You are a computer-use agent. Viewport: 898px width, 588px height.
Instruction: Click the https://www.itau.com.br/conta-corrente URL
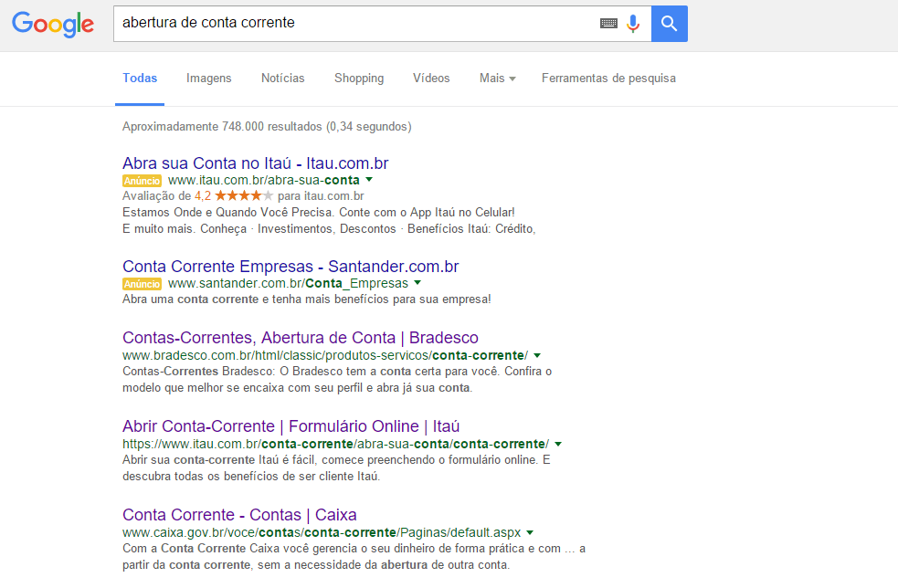click(335, 445)
